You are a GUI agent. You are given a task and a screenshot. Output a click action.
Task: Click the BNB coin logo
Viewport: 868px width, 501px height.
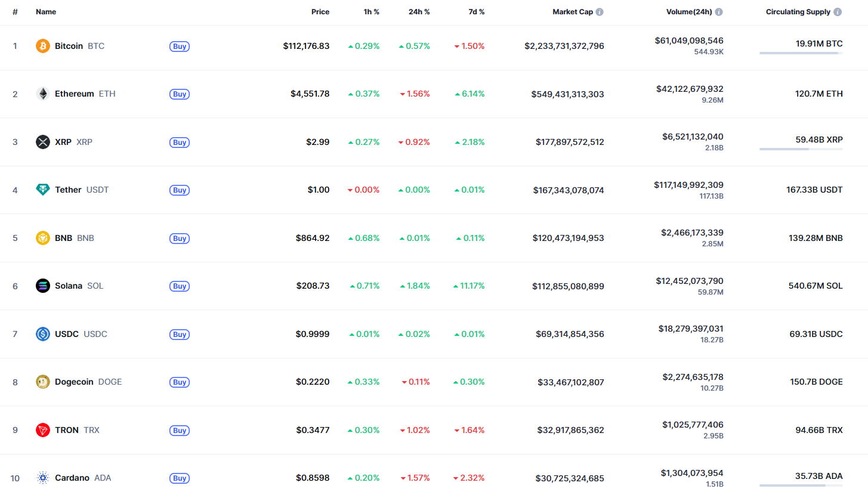click(x=43, y=238)
